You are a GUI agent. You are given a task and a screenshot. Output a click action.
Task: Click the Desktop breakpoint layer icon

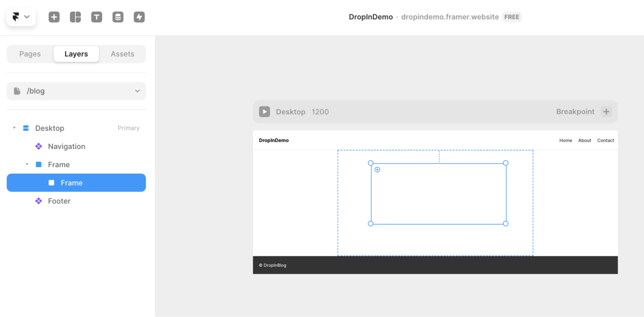pyautogui.click(x=26, y=128)
